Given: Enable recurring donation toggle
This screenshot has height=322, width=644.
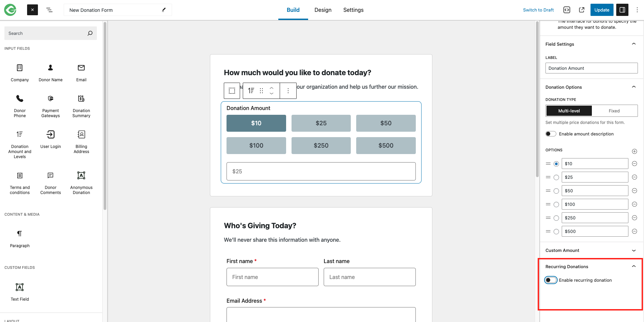Looking at the screenshot, I should (x=551, y=280).
